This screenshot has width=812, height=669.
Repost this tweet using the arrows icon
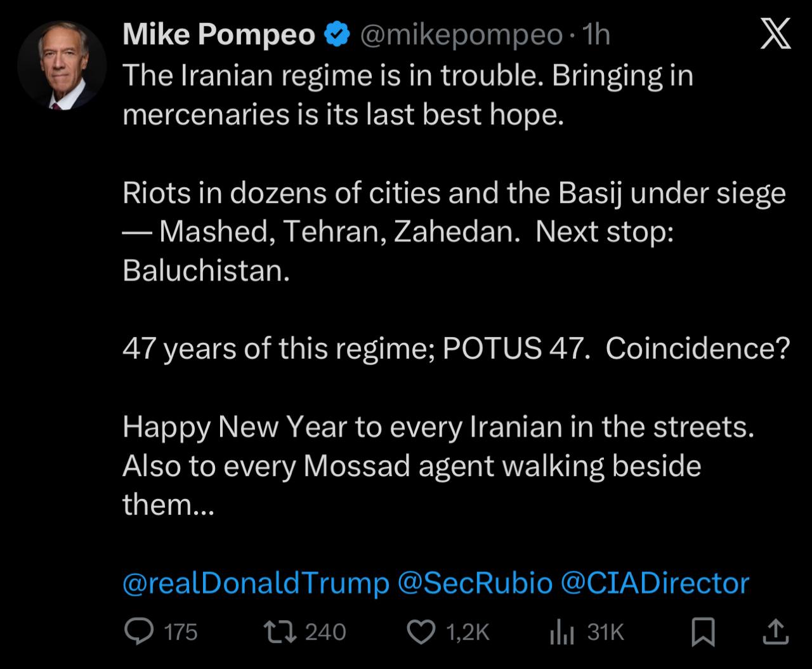pyautogui.click(x=280, y=631)
